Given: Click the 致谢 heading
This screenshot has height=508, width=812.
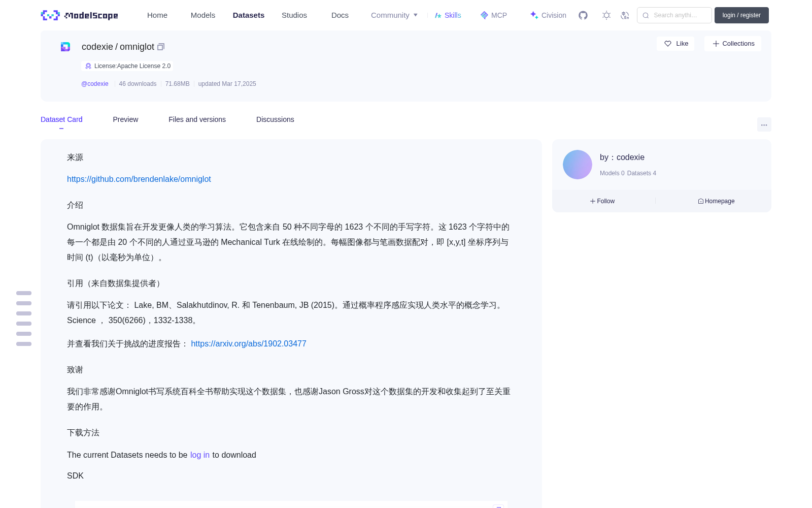Looking at the screenshot, I should (x=75, y=370).
